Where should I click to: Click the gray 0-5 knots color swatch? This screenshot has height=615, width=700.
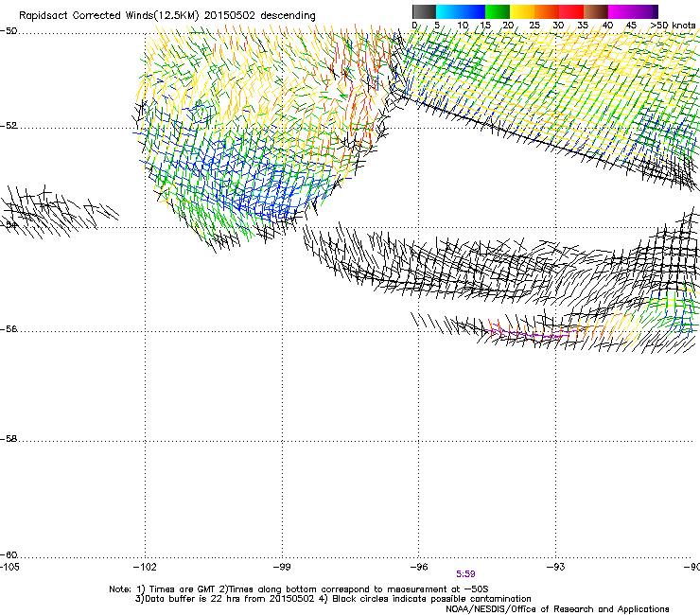tap(424, 11)
